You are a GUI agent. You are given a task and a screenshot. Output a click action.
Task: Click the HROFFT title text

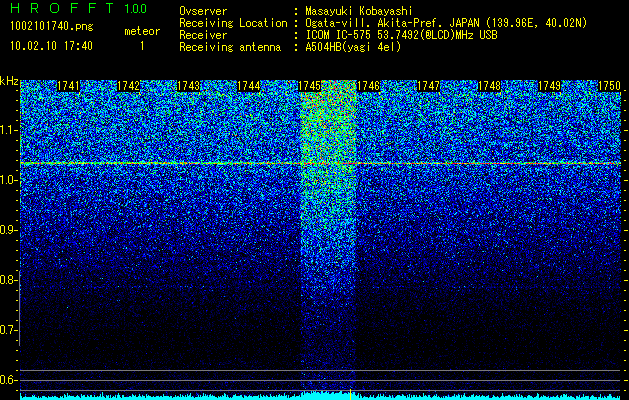(62, 8)
